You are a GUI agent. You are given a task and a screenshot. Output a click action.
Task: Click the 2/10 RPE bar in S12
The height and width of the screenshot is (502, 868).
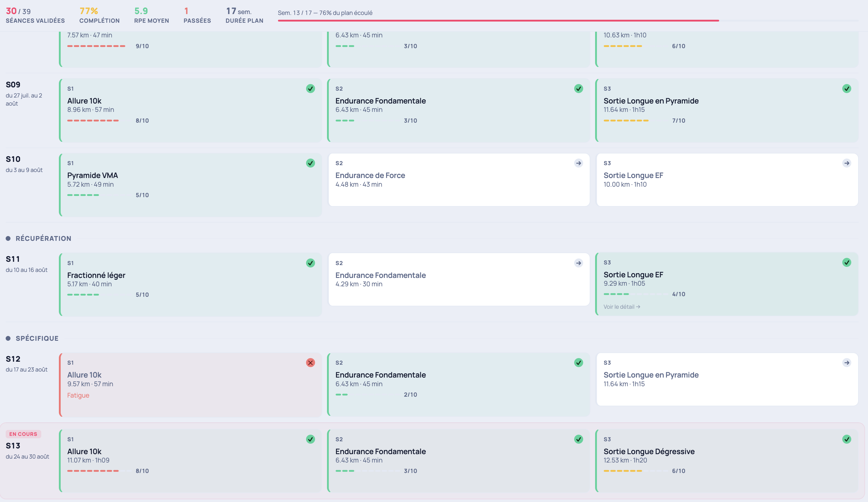coord(368,395)
